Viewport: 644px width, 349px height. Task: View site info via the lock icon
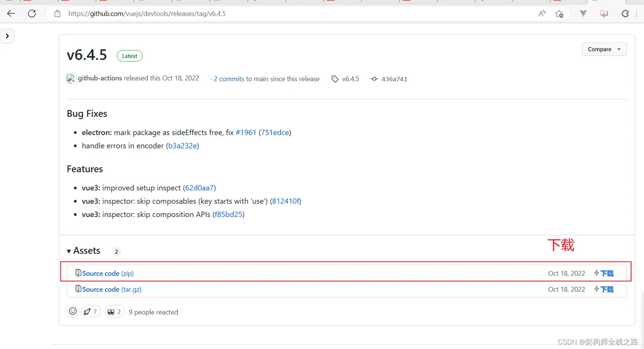click(x=57, y=14)
